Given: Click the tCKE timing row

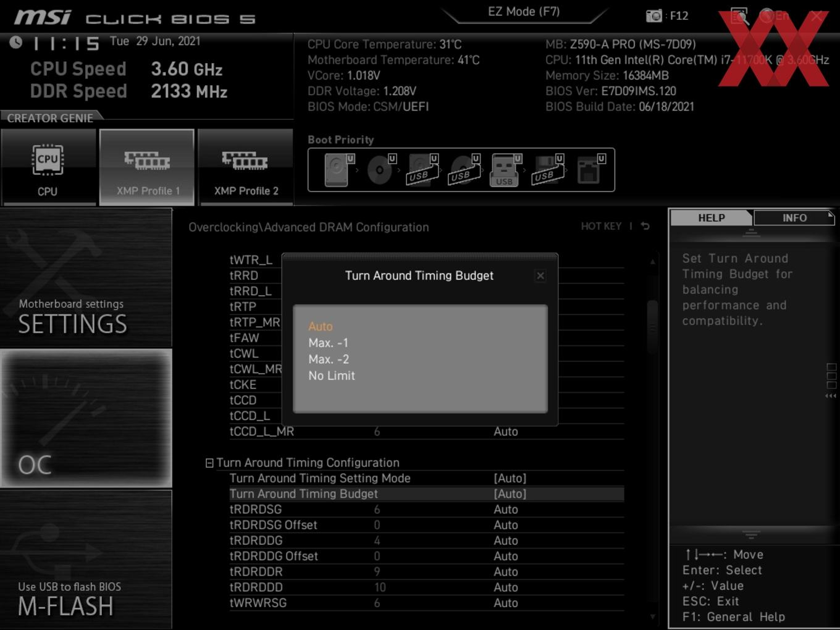Looking at the screenshot, I should (243, 384).
